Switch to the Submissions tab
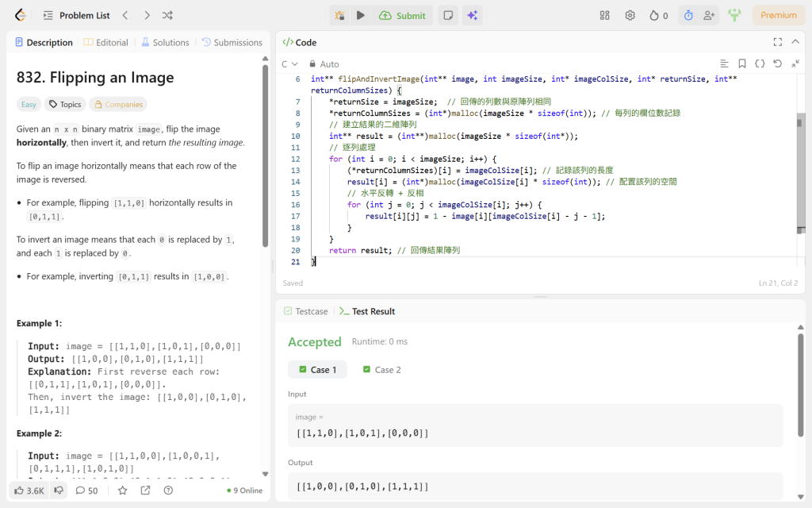This screenshot has width=812, height=508. coord(232,43)
